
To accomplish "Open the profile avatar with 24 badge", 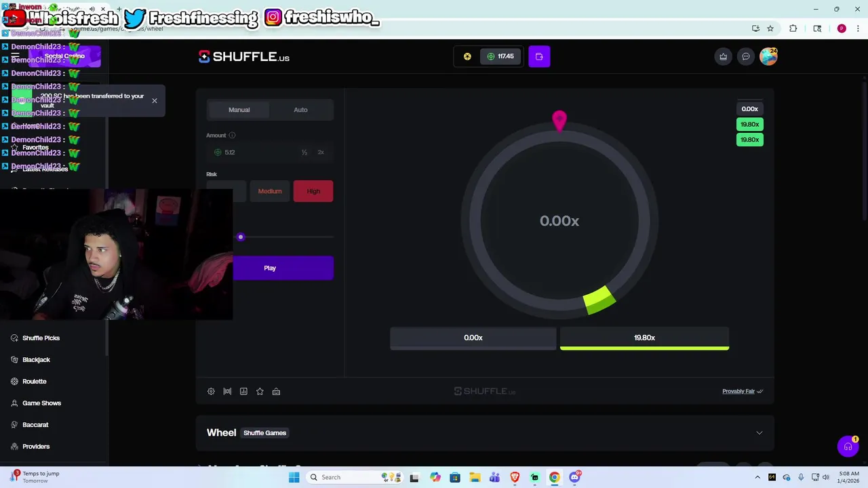I will coord(768,56).
